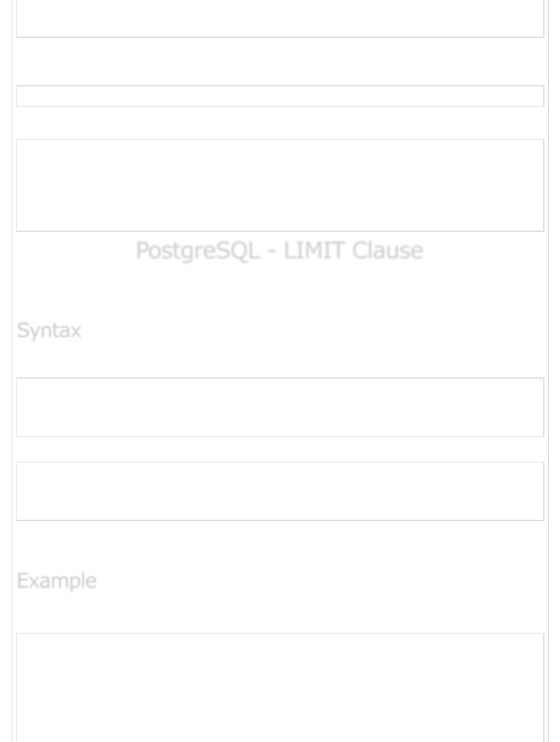Click the "PostgreSQL - LIMIT Clause" page title
The width and height of the screenshot is (560, 742).
pos(279,250)
